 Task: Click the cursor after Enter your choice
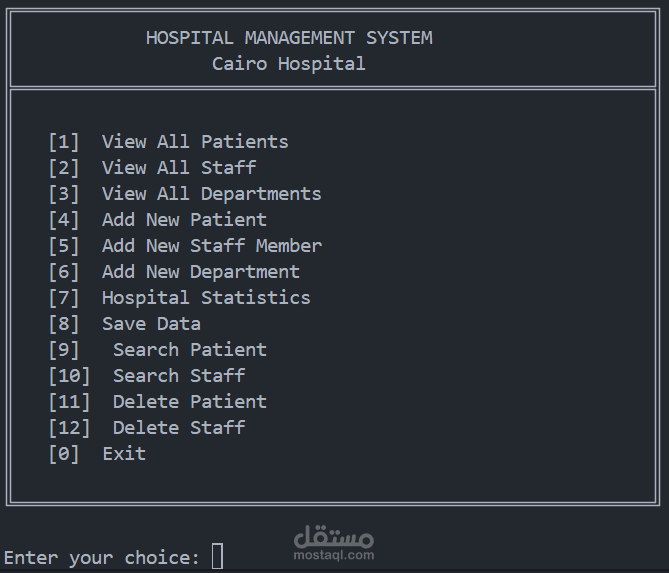click(x=218, y=556)
